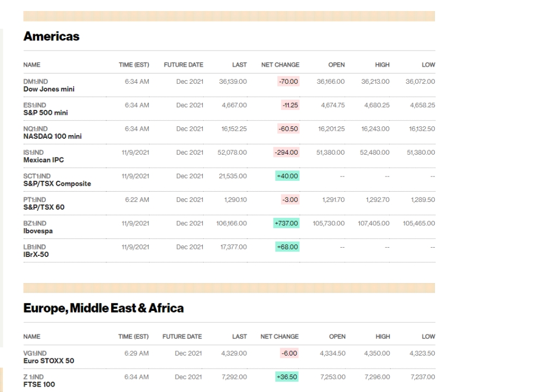Viewport: 545px width, 392px height.
Task: Click the IS1:IND ticker symbol
Action: pos(33,152)
